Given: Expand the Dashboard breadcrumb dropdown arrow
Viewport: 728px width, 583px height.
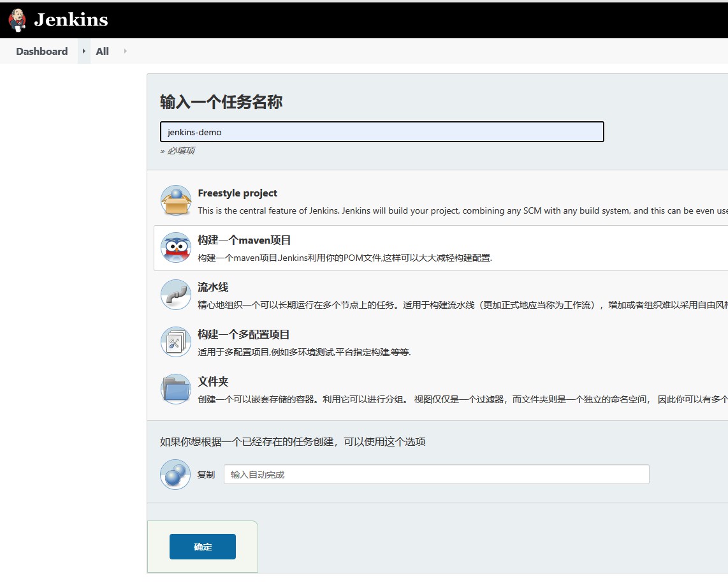Looking at the screenshot, I should point(84,51).
